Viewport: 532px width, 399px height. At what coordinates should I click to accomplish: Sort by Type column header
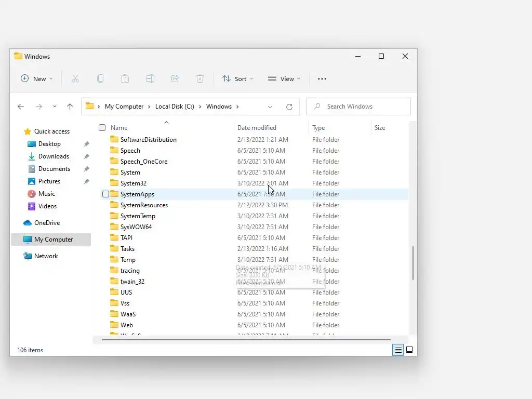coord(318,128)
